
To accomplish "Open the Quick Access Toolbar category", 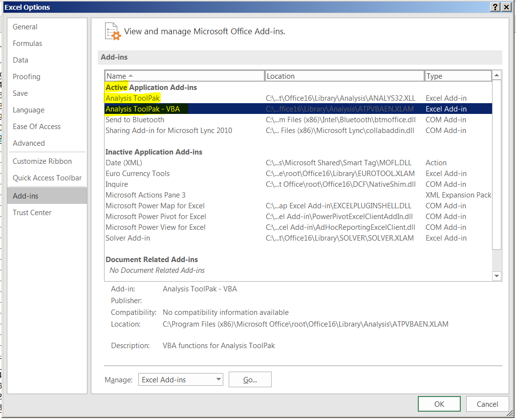I will (x=47, y=178).
